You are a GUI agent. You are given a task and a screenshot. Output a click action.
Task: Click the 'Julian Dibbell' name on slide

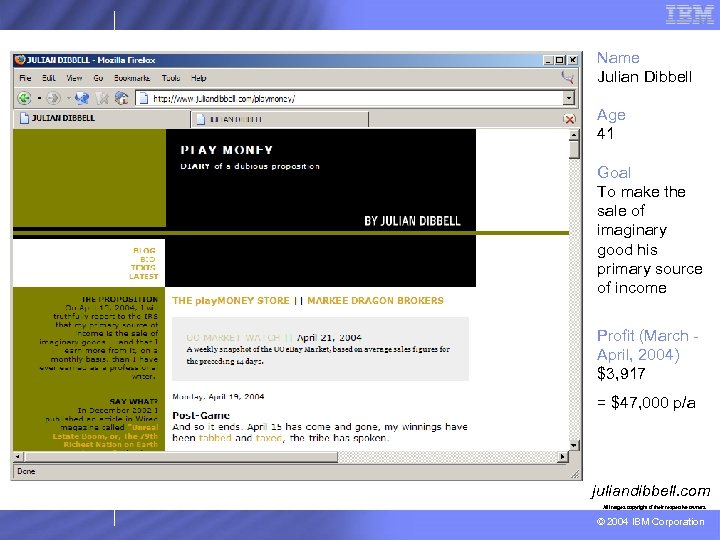coord(644,77)
